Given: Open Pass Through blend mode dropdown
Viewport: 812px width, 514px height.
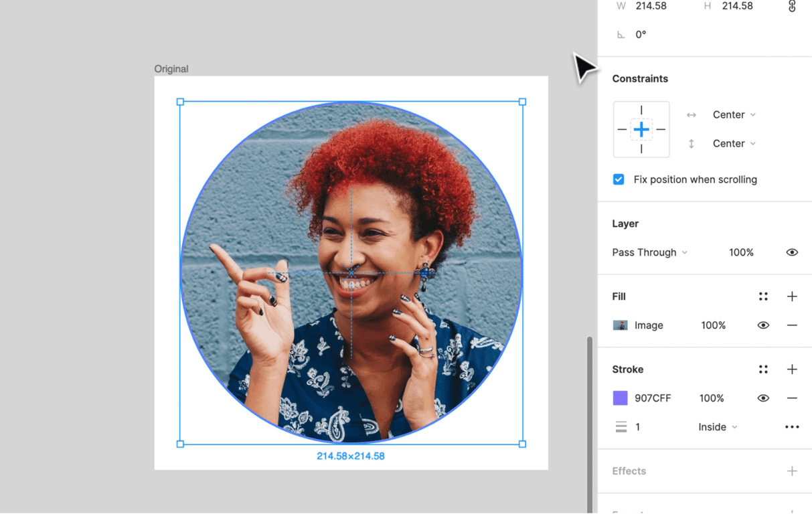Looking at the screenshot, I should [649, 252].
